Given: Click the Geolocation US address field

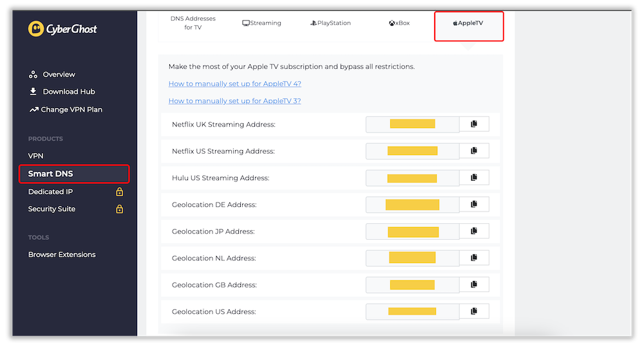Looking at the screenshot, I should 412,311.
